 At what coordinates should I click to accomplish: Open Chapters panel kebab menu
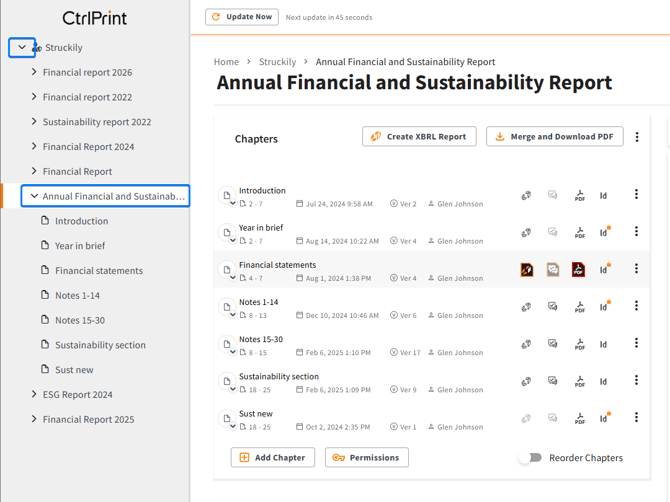click(x=637, y=137)
